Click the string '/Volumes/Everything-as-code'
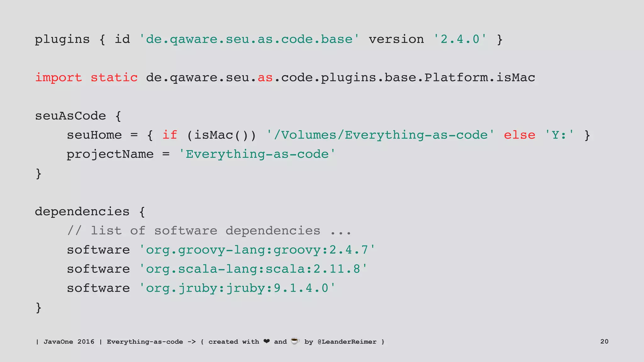The image size is (644, 362). pos(380,135)
